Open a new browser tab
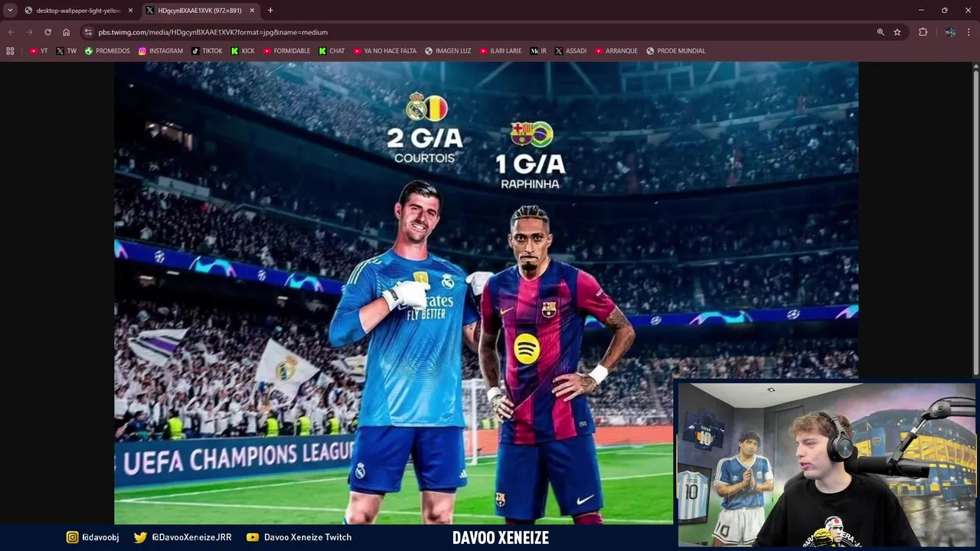The image size is (980, 551). [270, 11]
